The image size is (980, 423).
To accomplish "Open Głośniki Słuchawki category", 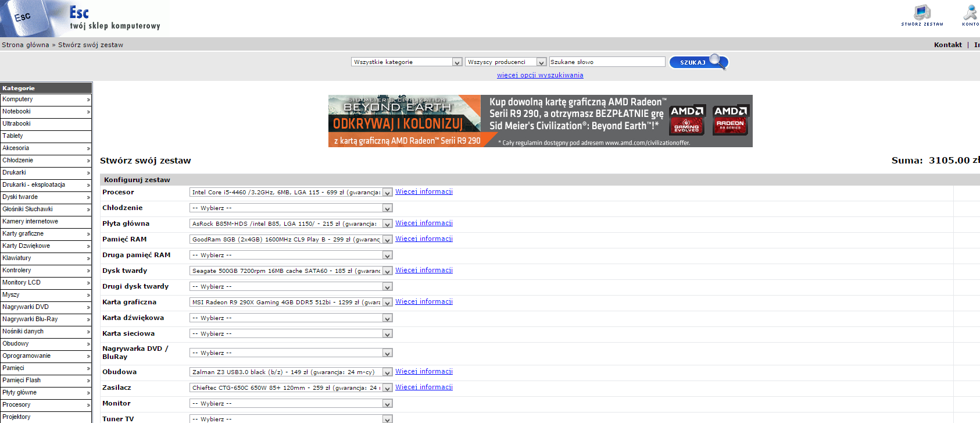I will pos(46,209).
